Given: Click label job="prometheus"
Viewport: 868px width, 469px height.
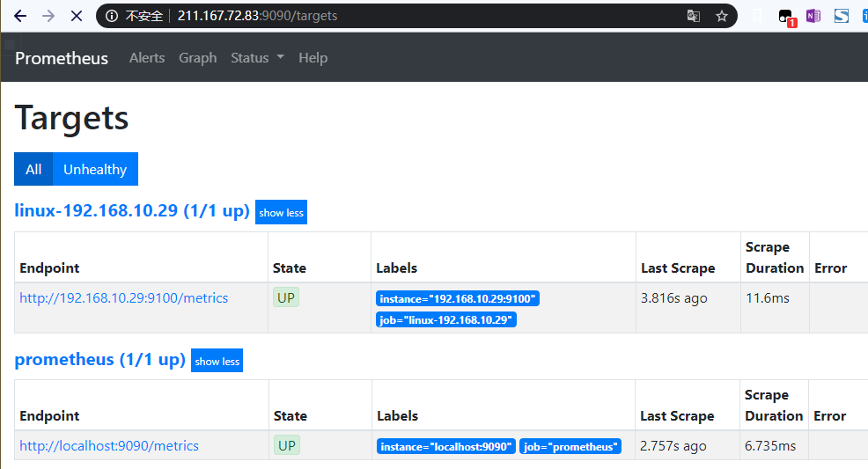Looking at the screenshot, I should point(570,446).
